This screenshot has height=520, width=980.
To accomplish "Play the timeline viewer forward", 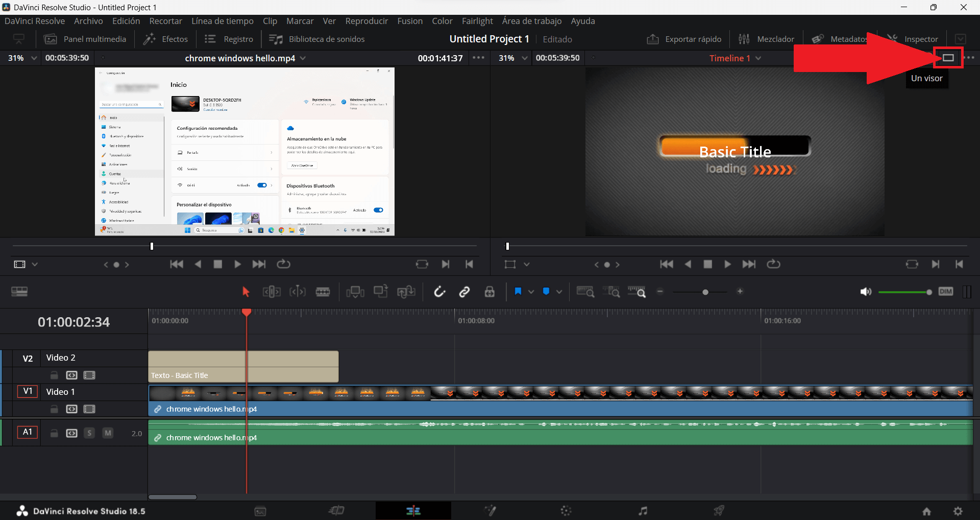I will coord(727,264).
